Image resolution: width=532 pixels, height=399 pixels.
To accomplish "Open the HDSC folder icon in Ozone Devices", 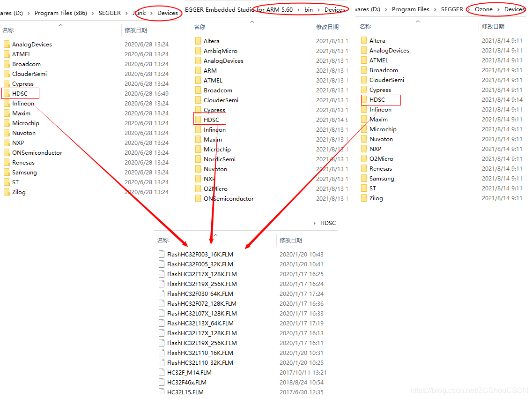I will tap(364, 99).
